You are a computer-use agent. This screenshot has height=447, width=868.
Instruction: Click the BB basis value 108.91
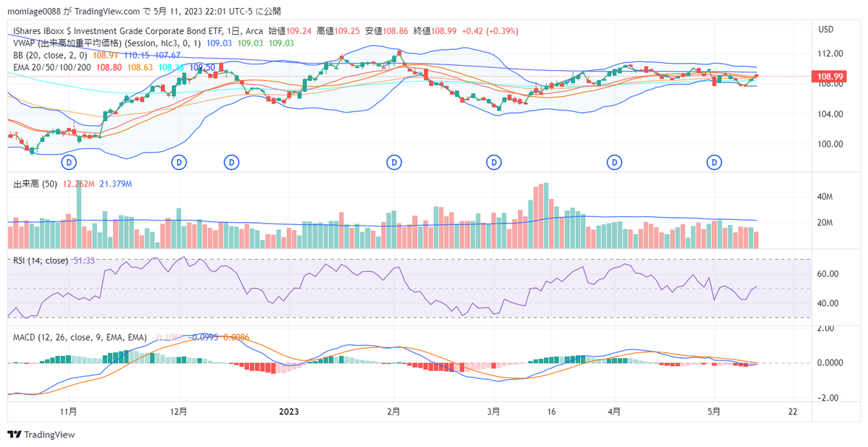click(x=106, y=55)
